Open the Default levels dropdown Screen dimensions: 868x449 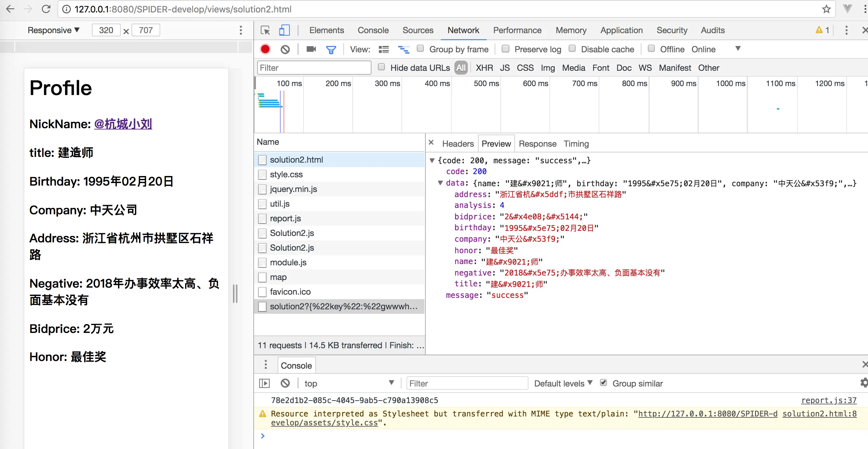pyautogui.click(x=563, y=383)
